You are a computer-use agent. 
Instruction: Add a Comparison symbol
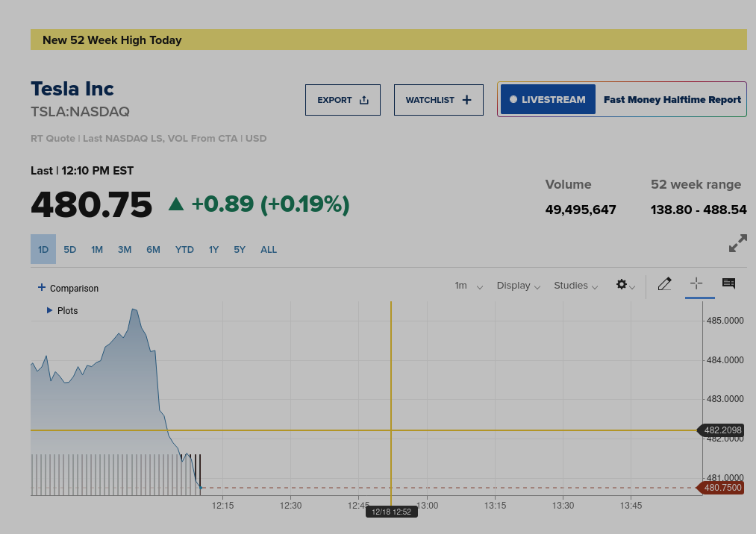pos(69,288)
